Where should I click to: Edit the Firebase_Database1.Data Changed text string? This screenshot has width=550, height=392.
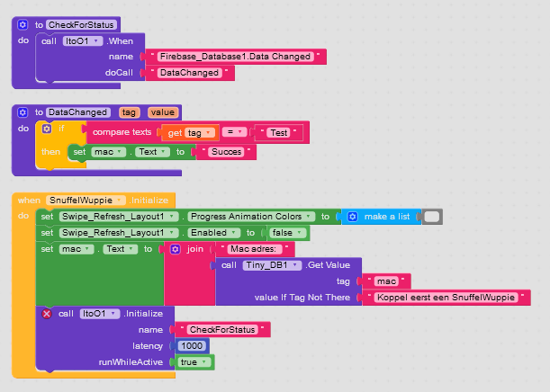235,57
